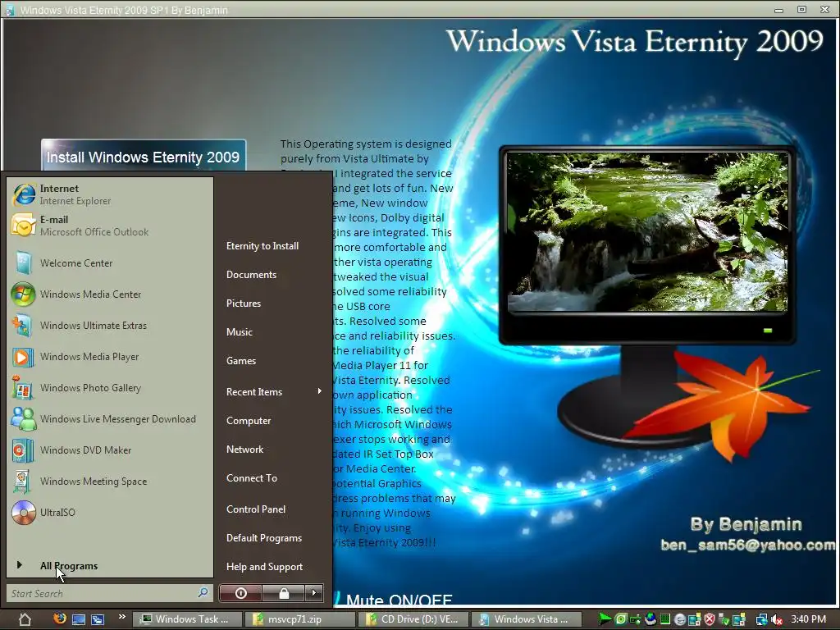The height and width of the screenshot is (630, 840).
Task: Click Install Windows Eternity 2009 button
Action: click(x=143, y=156)
